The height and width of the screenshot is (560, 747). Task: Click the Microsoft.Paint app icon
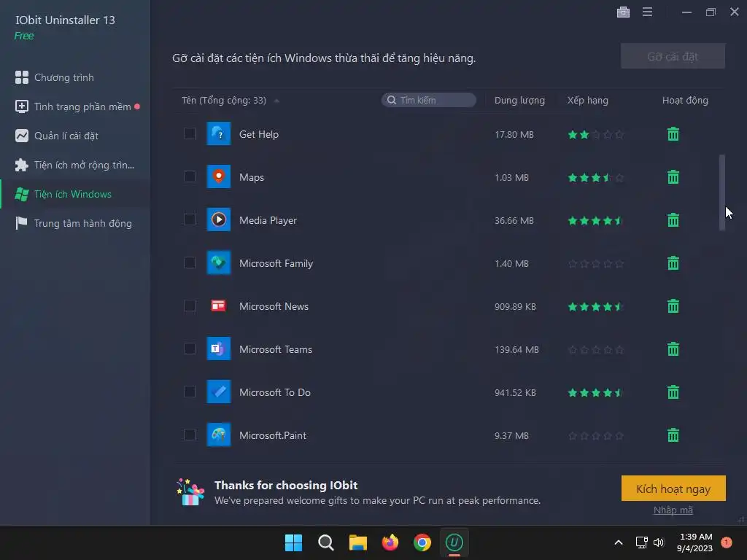click(x=219, y=435)
